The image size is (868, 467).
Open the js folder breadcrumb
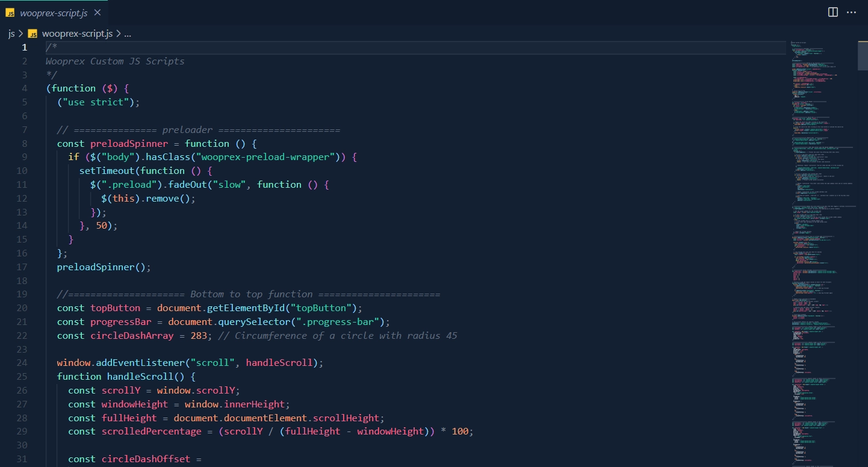(x=11, y=34)
